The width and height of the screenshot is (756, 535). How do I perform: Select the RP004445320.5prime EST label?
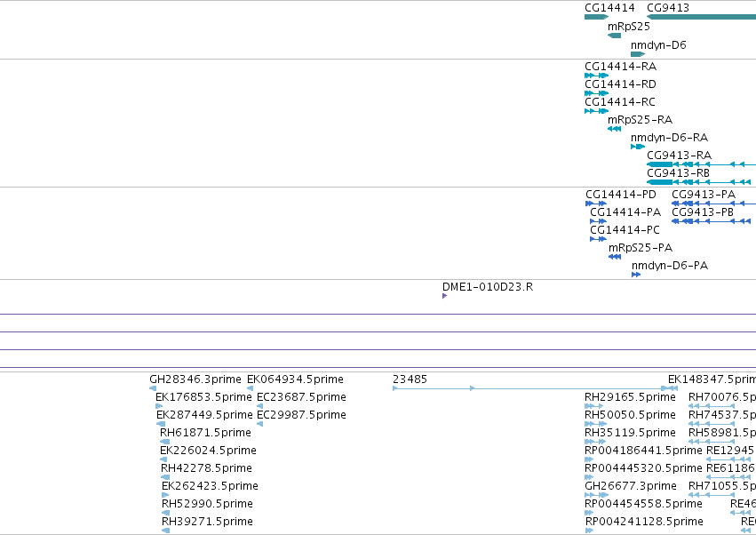tap(644, 468)
